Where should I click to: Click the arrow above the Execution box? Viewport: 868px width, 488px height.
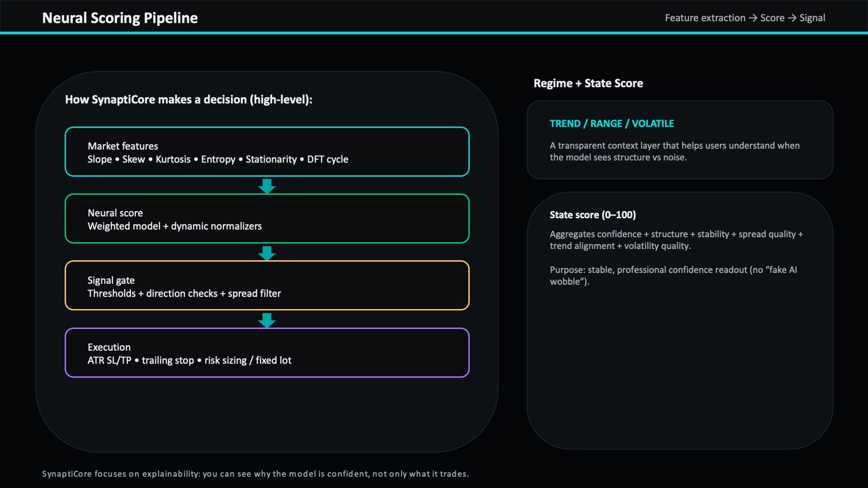click(x=267, y=320)
